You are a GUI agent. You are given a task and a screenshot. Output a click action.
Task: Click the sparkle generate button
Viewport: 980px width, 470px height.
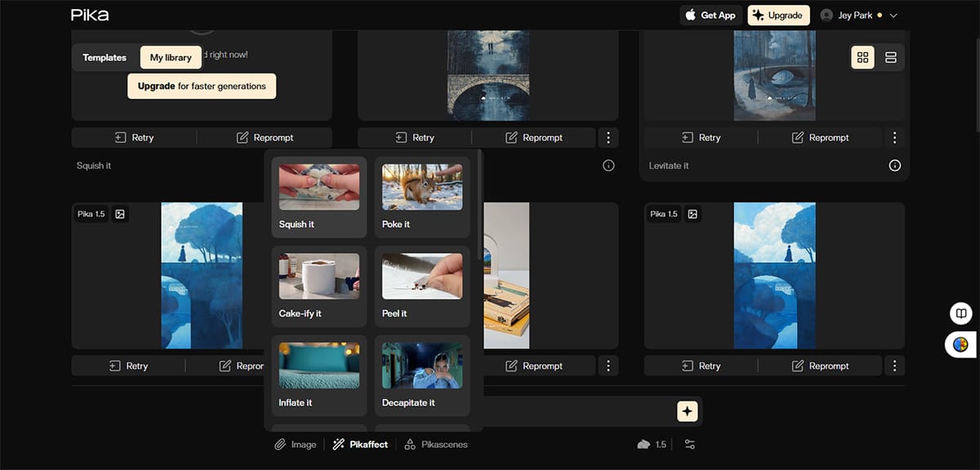coord(688,411)
